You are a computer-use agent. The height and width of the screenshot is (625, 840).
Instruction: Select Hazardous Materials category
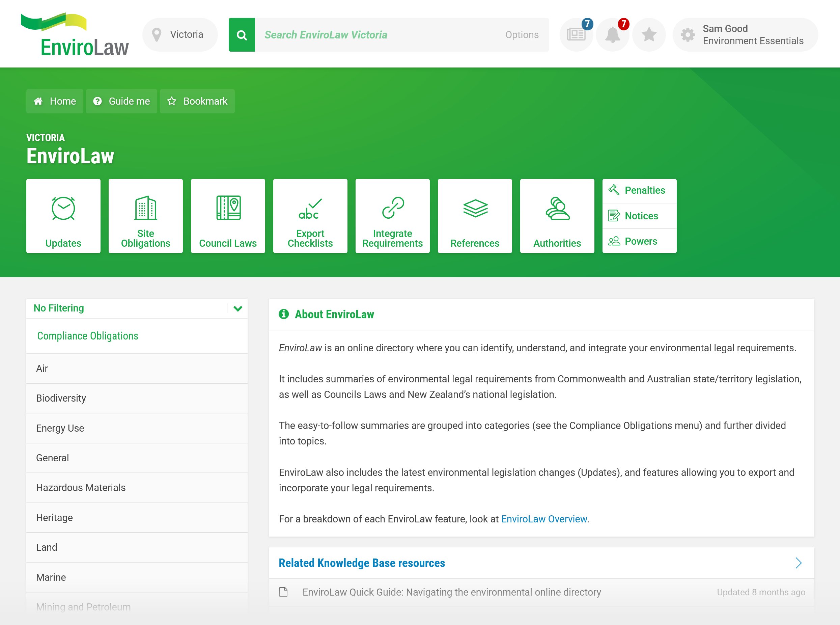(x=137, y=488)
